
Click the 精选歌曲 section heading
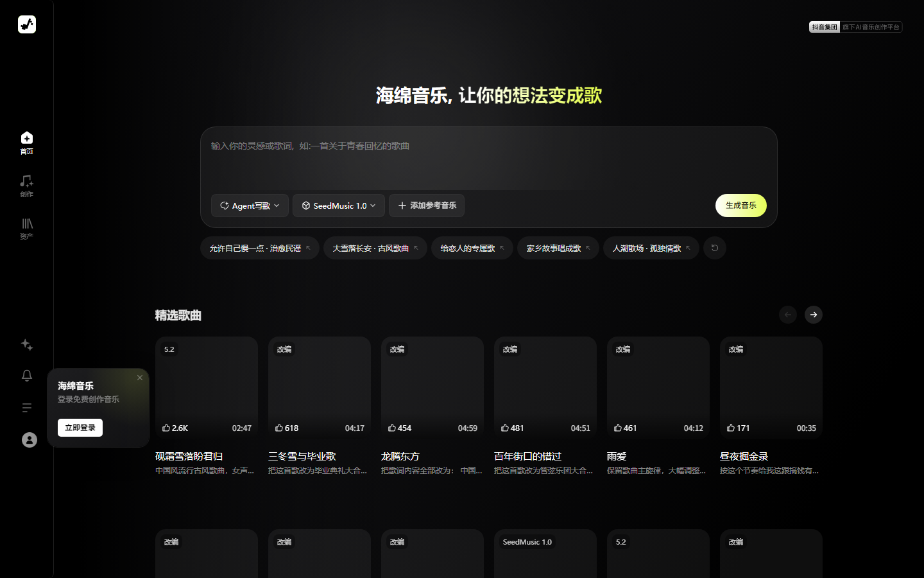pos(178,315)
